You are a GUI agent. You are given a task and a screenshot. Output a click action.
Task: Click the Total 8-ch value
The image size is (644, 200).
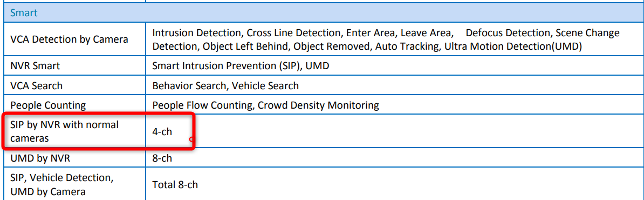click(175, 185)
